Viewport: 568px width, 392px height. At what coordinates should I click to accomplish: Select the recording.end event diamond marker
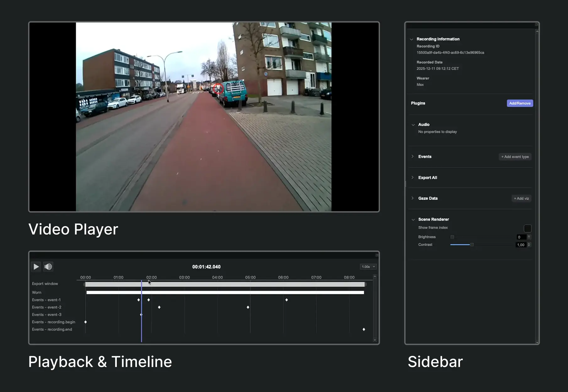pos(364,329)
